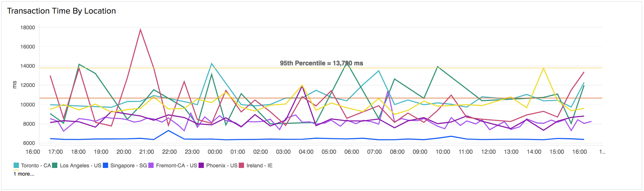Click the Ireland peak point near 21:00
Viewport: 644px width, 191px height.
point(140,29)
